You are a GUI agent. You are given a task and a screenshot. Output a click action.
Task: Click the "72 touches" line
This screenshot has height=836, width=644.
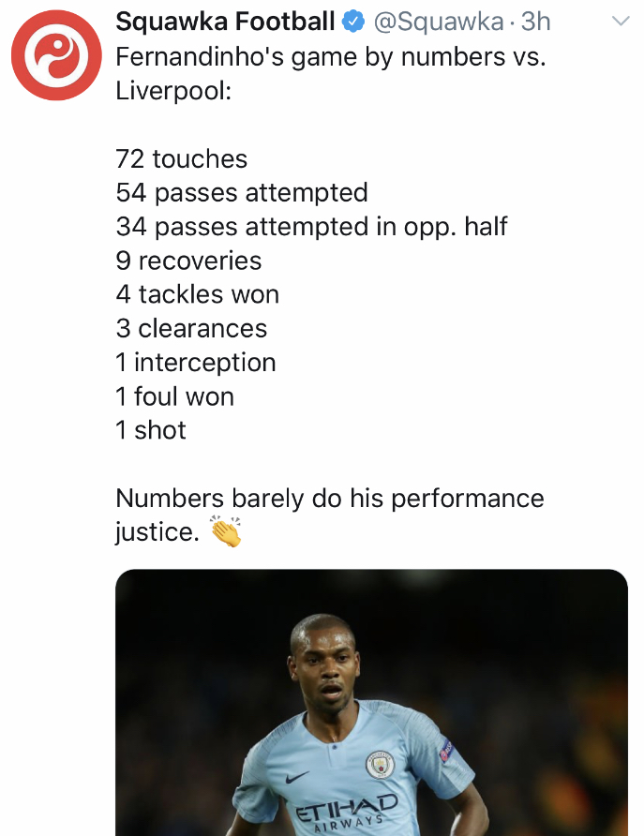point(182,159)
